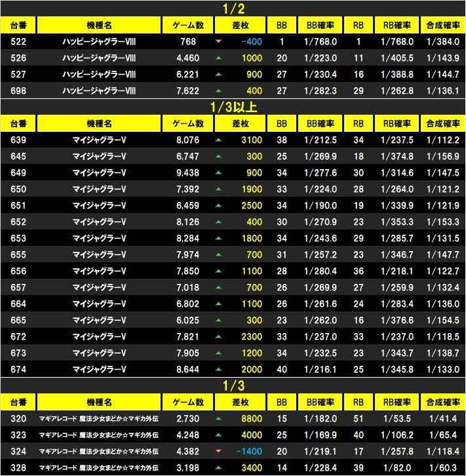Click the green up arrow in row 639
The width and height of the screenshot is (466, 476).
click(218, 140)
